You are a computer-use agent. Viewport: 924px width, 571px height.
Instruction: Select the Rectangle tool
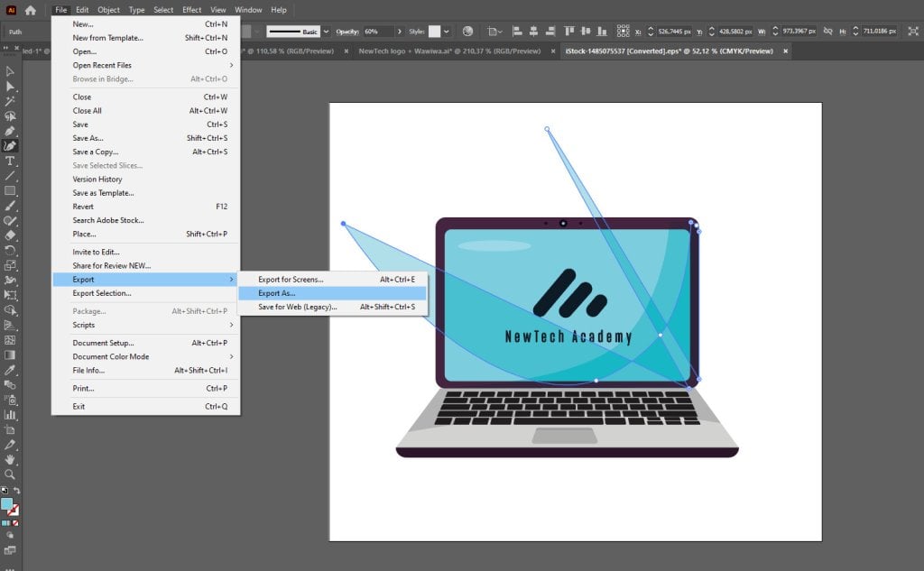10,190
